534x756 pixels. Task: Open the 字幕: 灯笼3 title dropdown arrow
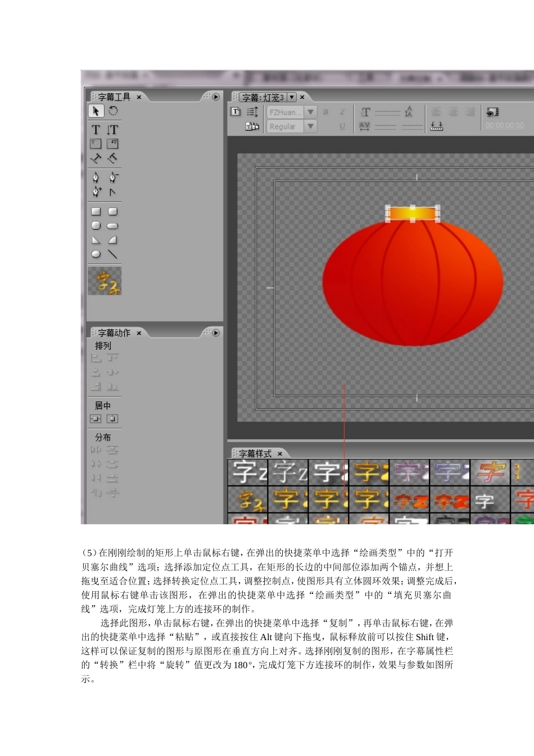292,97
